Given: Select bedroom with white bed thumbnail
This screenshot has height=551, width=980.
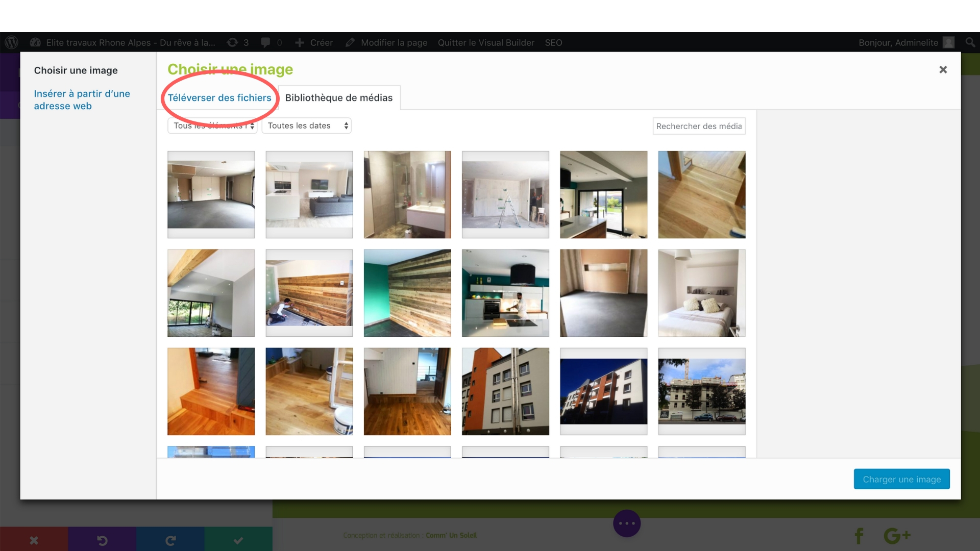Looking at the screenshot, I should (702, 293).
